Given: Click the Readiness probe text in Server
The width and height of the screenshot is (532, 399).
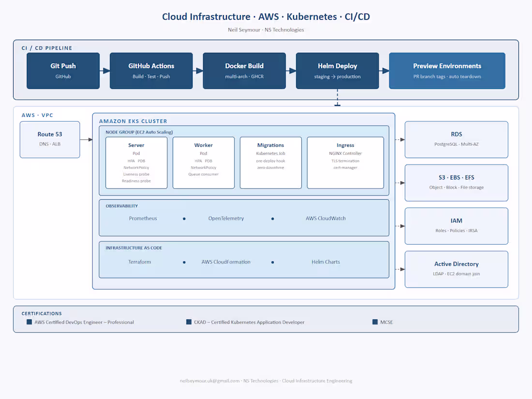Looking at the screenshot, I should tap(136, 181).
